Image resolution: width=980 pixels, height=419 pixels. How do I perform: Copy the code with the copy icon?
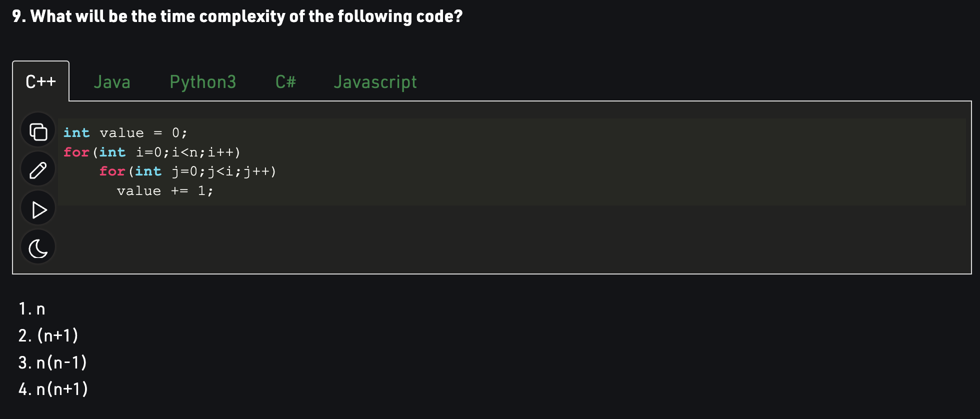tap(38, 131)
